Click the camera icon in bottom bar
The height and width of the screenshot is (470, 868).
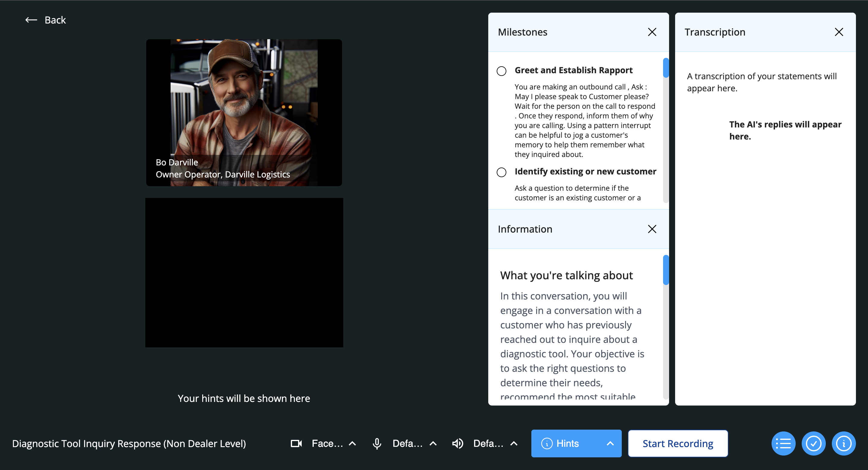[296, 443]
